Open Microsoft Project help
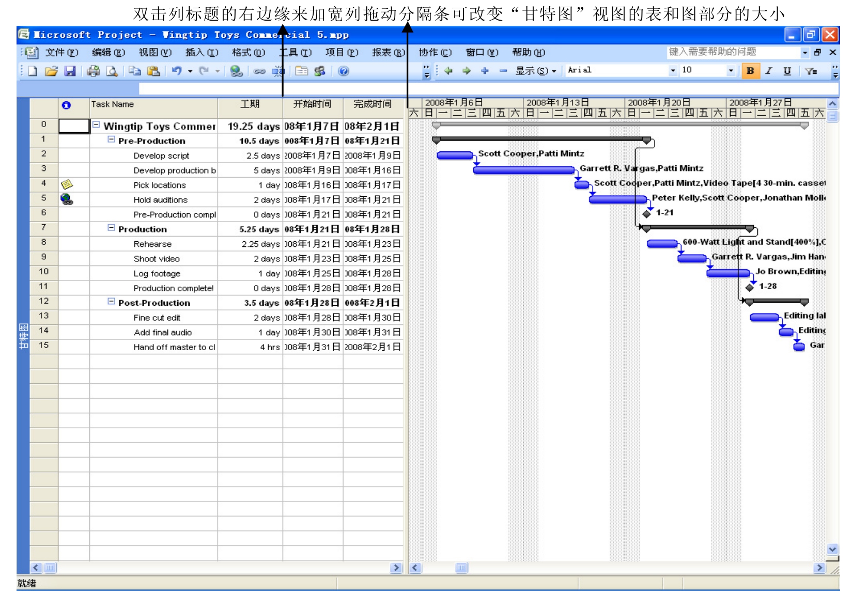The width and height of the screenshot is (868, 595). (x=344, y=71)
